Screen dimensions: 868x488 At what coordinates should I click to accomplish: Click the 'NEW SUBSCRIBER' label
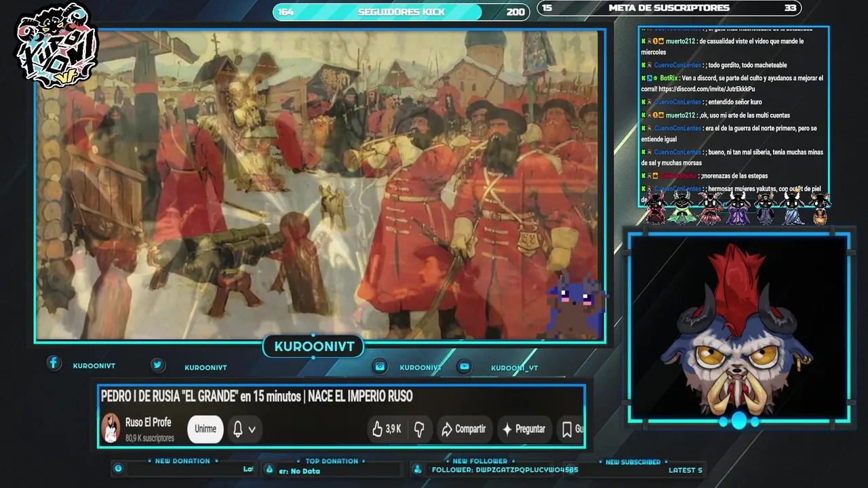coord(633,462)
